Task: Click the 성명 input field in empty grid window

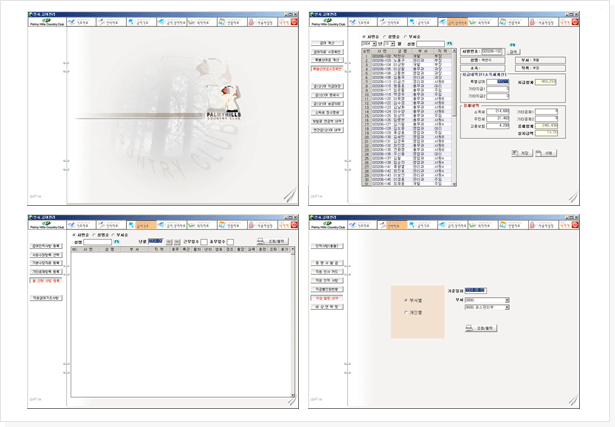Action: [x=97, y=241]
